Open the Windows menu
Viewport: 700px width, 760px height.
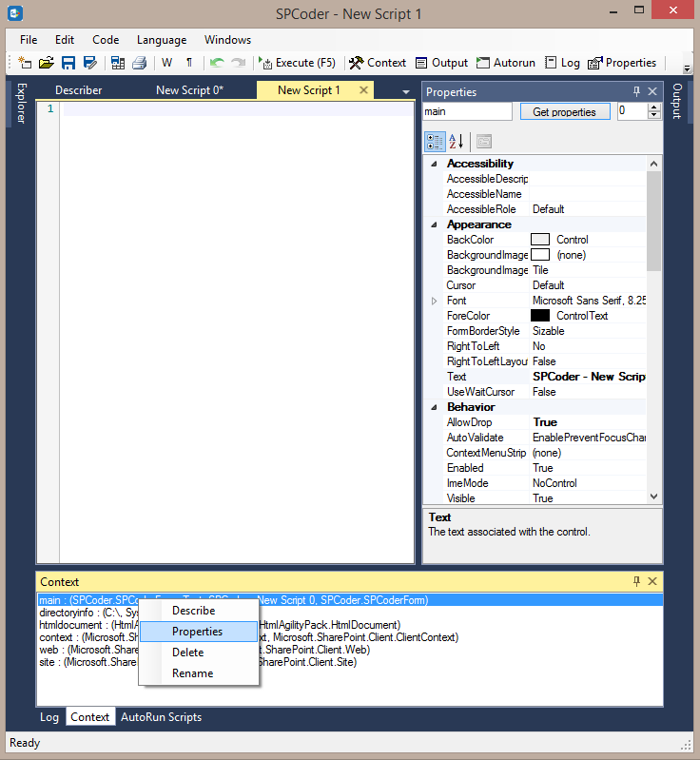228,40
